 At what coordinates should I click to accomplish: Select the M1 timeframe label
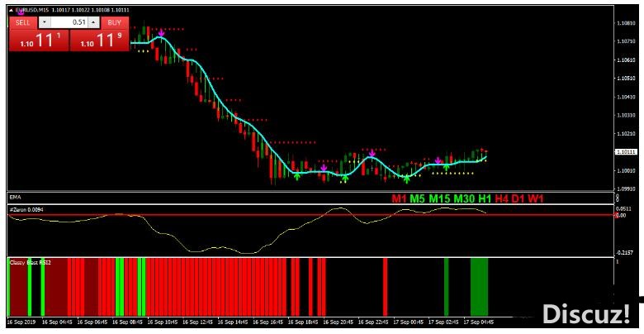(x=400, y=198)
